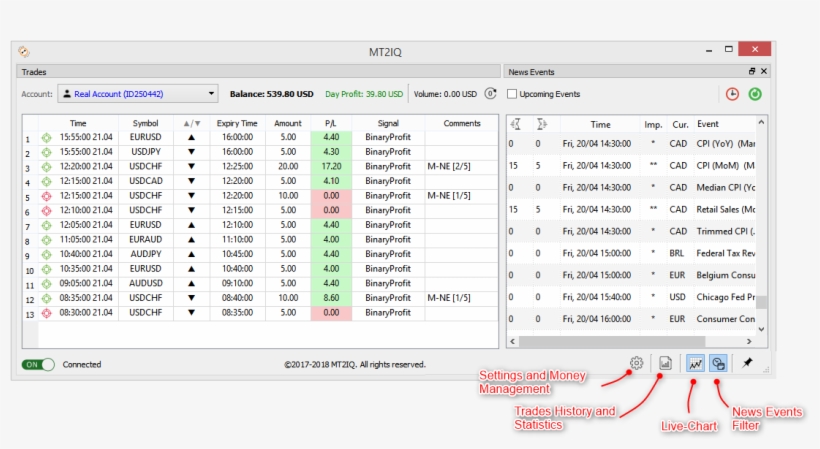Toggle the News Events Filter button
This screenshot has height=449, width=820.
pos(719,363)
